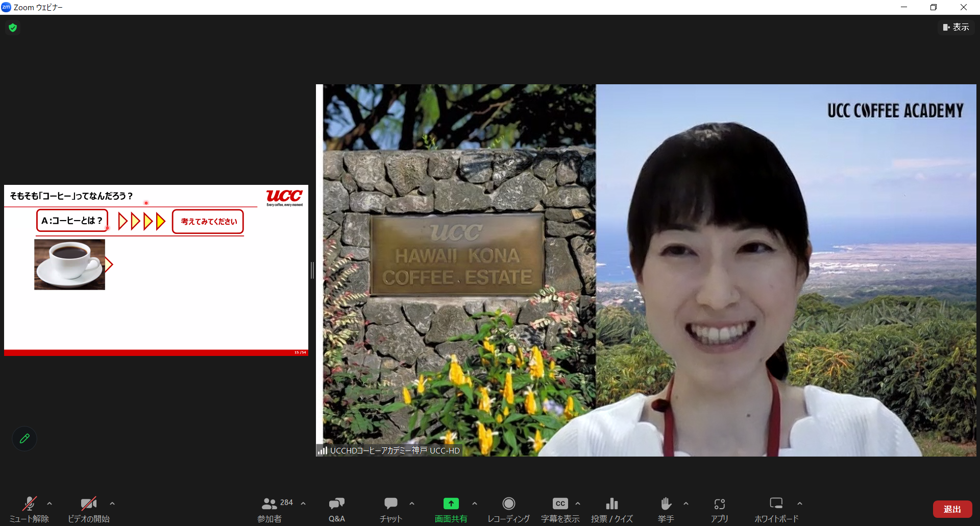Expand chat options arrow beside チャット
This screenshot has height=526, width=980.
click(412, 504)
